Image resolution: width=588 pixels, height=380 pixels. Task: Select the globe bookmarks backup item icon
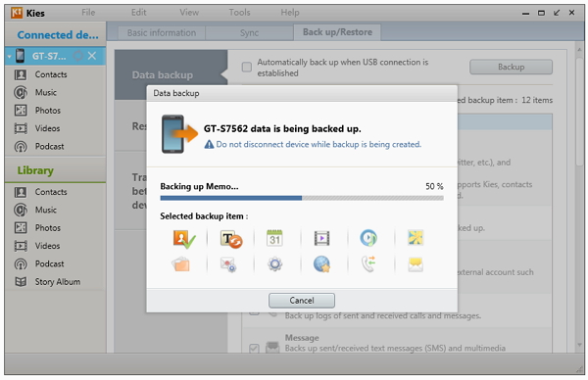(321, 264)
